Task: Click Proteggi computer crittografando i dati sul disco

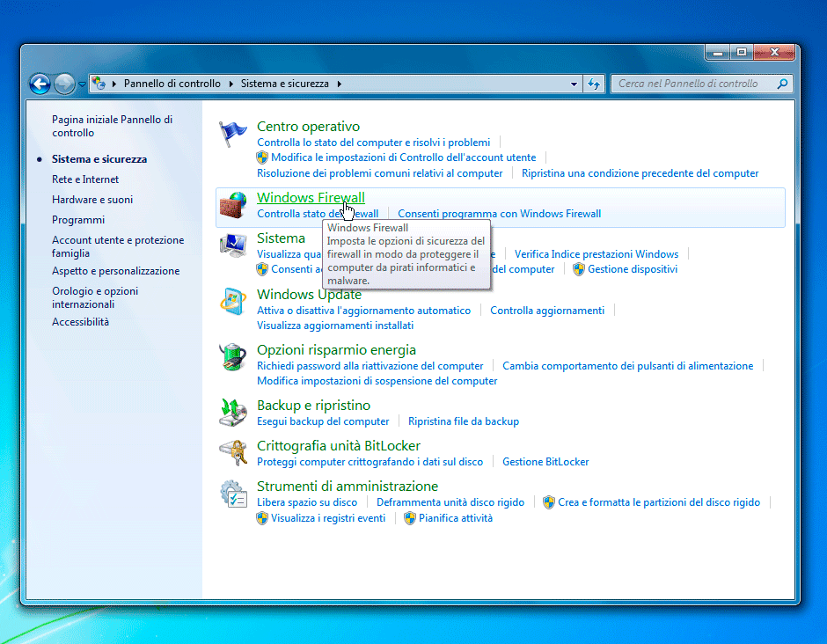Action: (370, 462)
